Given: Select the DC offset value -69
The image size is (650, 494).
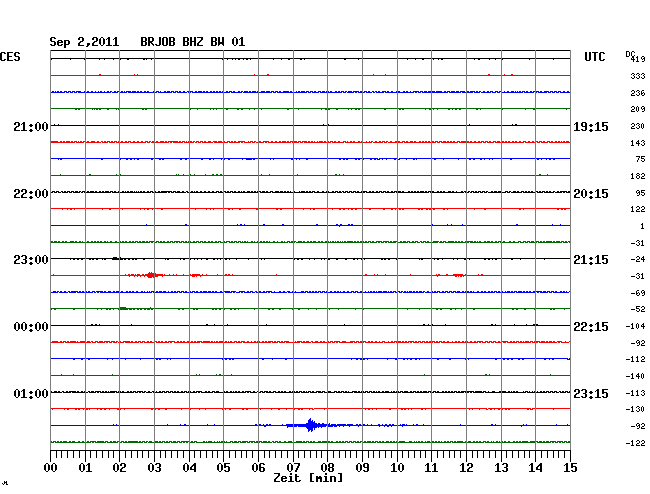Looking at the screenshot, I should click(638, 293).
